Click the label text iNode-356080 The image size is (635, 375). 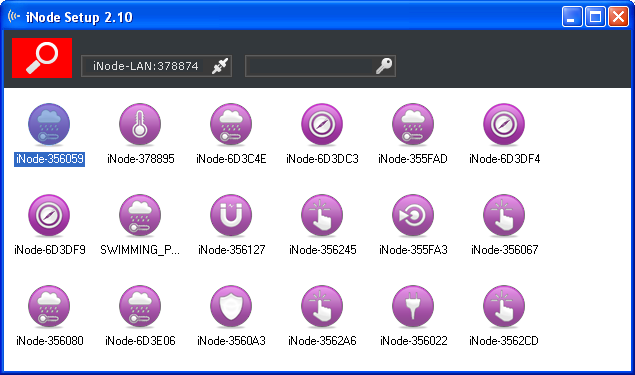(x=50, y=341)
